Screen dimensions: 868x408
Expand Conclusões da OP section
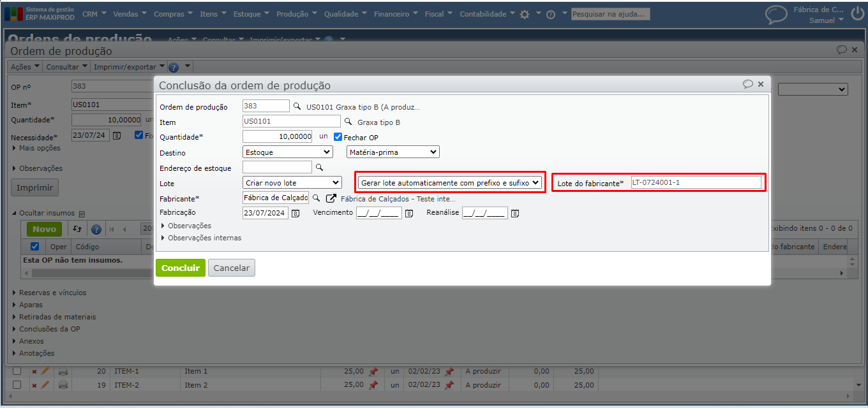pyautogui.click(x=46, y=329)
